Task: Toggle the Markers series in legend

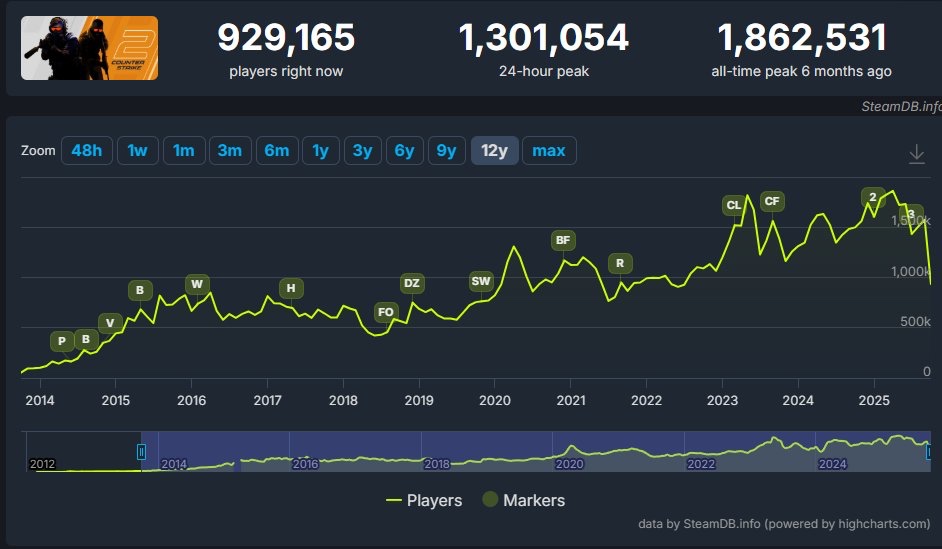Action: point(524,500)
